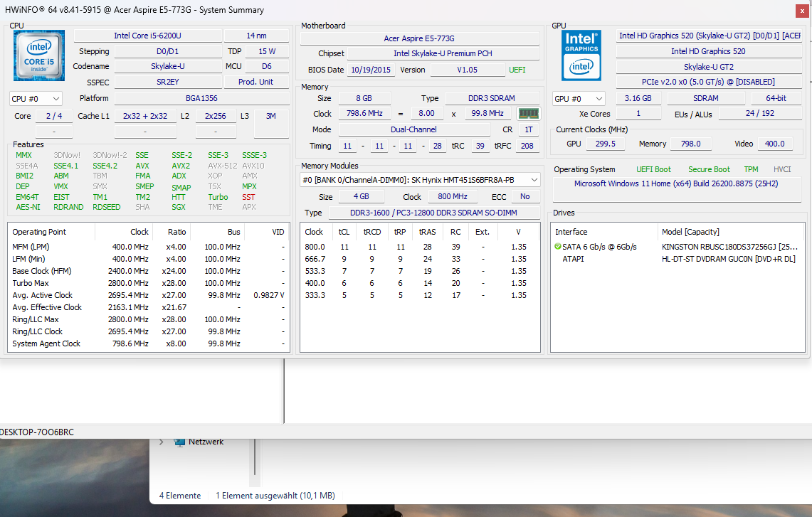Click the 3.16 GB GPU memory value

(638, 98)
